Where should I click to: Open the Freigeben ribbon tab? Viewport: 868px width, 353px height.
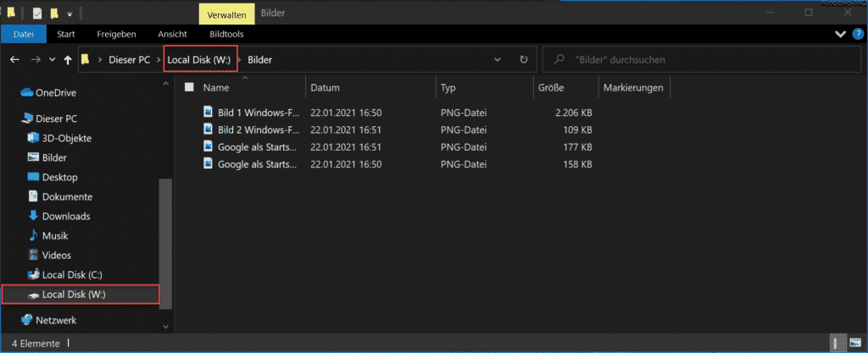click(x=116, y=34)
